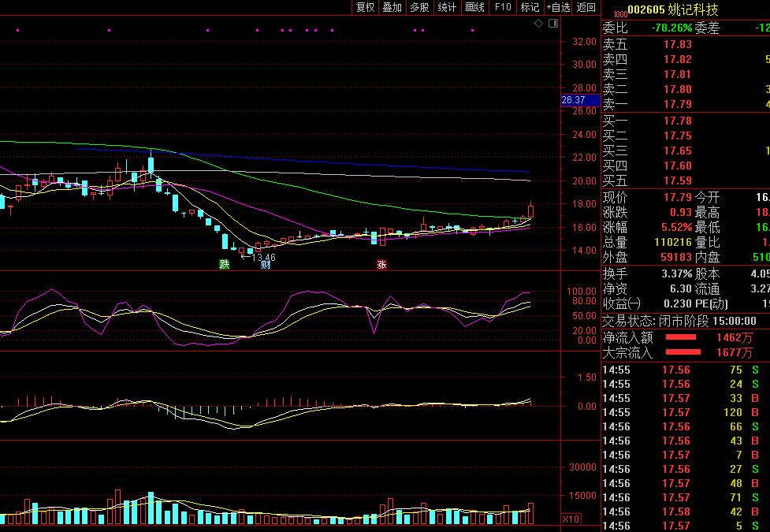Screen dimensions: 770x532
Task: Click the stock code 002605
Action: pos(646,9)
